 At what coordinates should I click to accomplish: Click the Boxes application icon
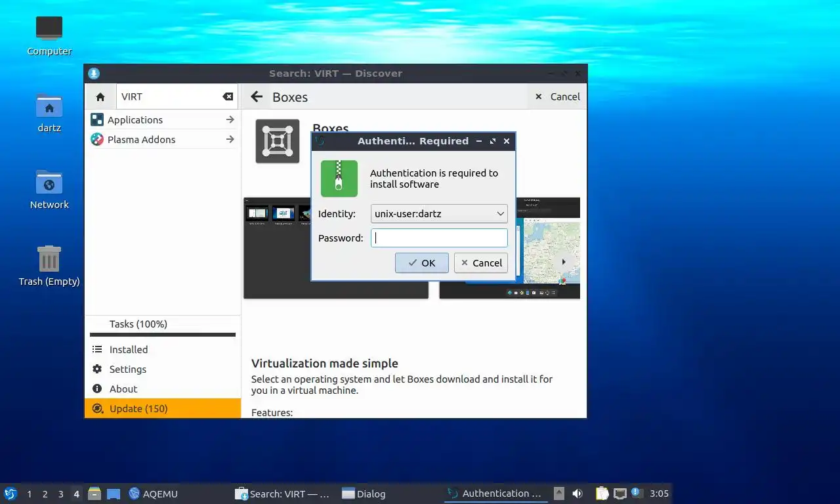point(278,141)
